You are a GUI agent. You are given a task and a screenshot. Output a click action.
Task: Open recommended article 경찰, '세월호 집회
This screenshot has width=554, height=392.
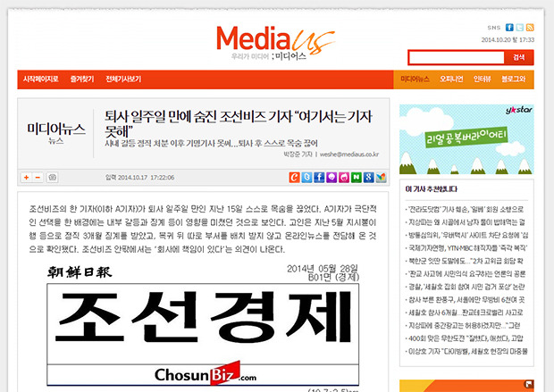click(466, 287)
